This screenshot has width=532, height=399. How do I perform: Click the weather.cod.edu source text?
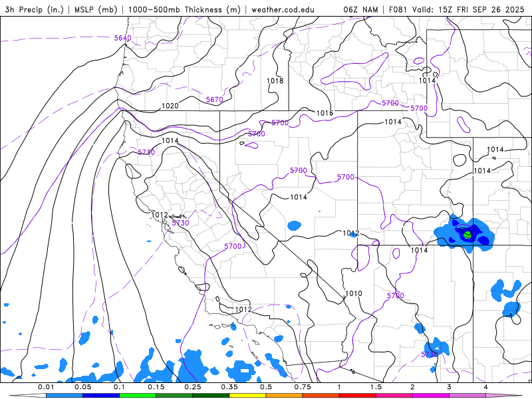coord(283,9)
